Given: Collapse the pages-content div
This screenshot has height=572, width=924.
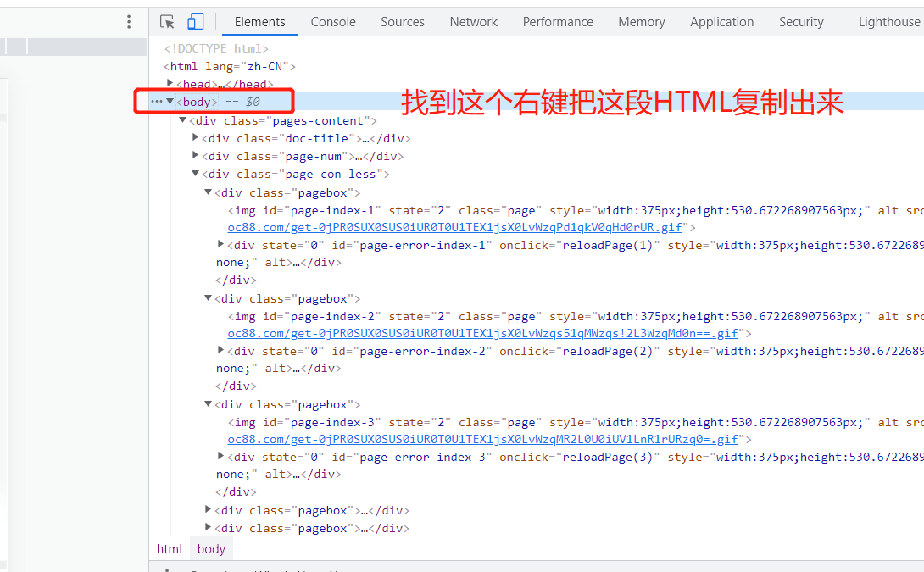Looking at the screenshot, I should [183, 120].
